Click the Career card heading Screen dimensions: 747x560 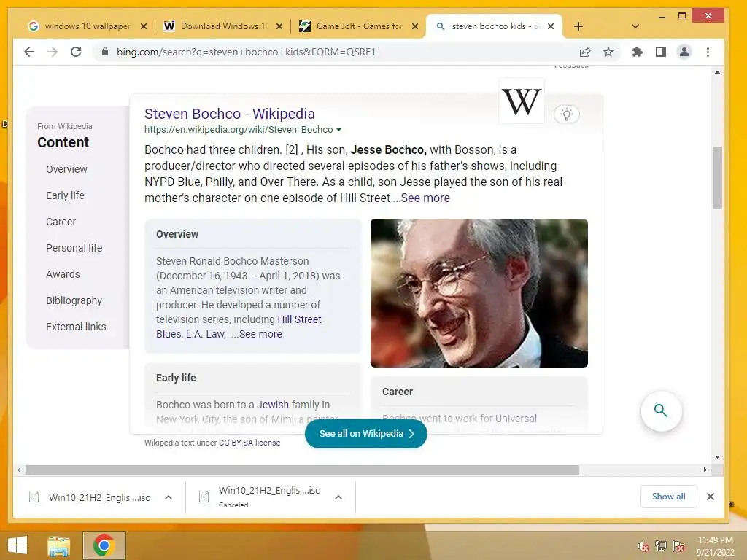click(x=398, y=392)
